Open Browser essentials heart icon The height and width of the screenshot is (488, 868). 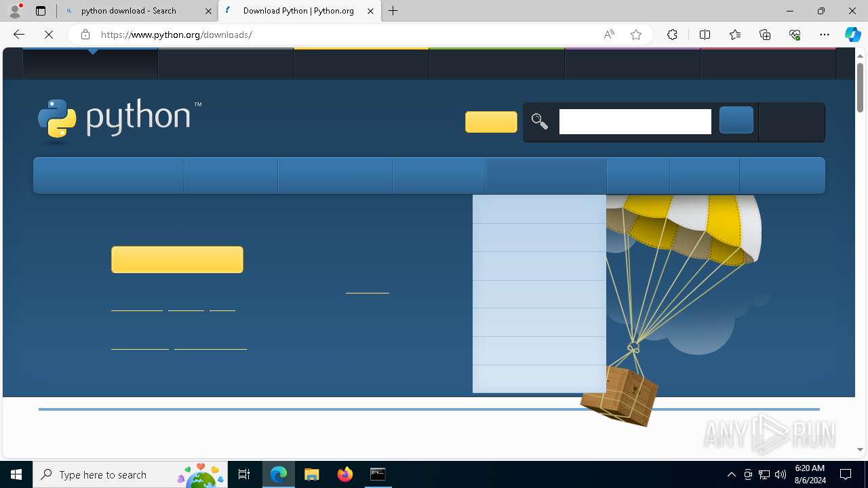coord(795,35)
